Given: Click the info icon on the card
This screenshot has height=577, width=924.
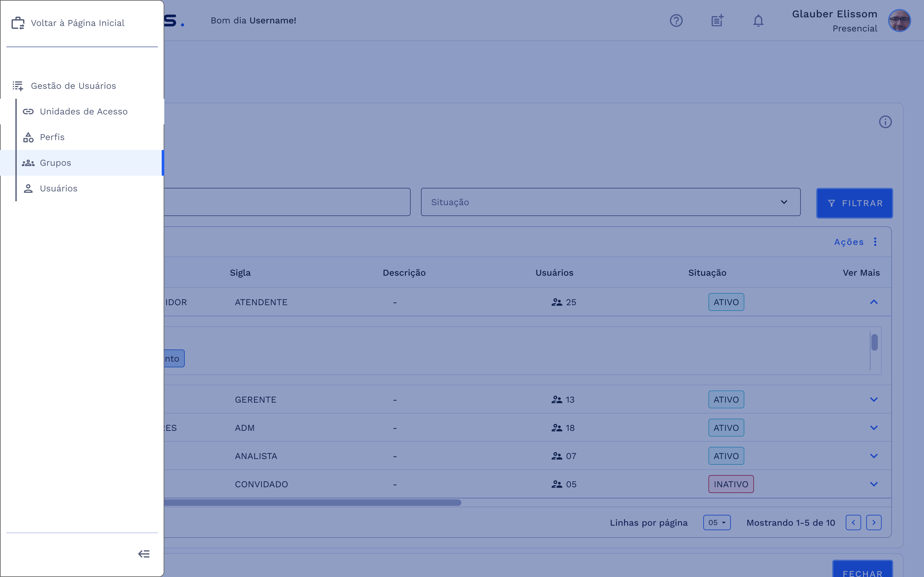Looking at the screenshot, I should point(885,122).
